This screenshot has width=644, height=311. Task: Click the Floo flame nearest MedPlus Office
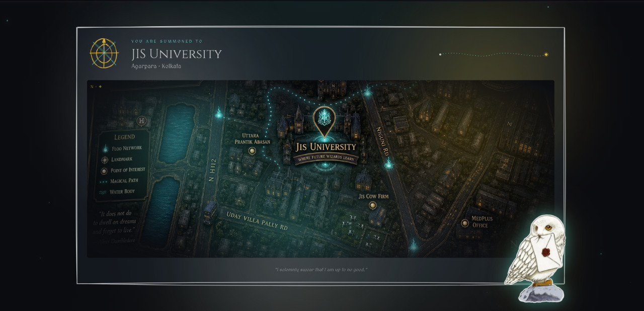414,245
